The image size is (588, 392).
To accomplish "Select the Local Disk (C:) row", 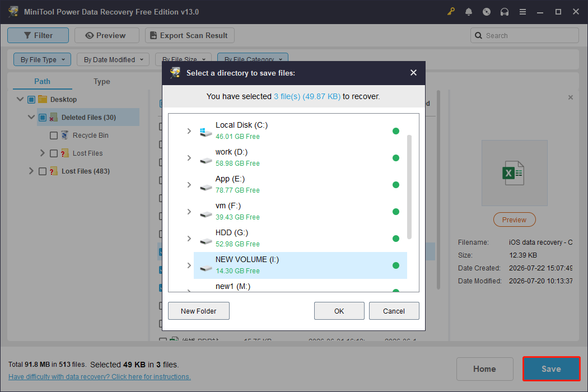I will pos(300,131).
